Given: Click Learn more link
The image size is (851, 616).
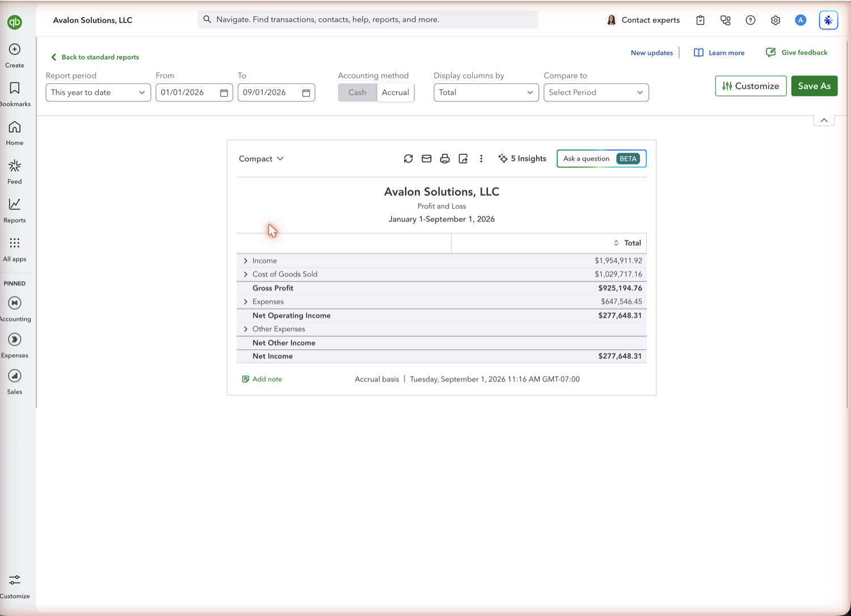Looking at the screenshot, I should pos(719,53).
